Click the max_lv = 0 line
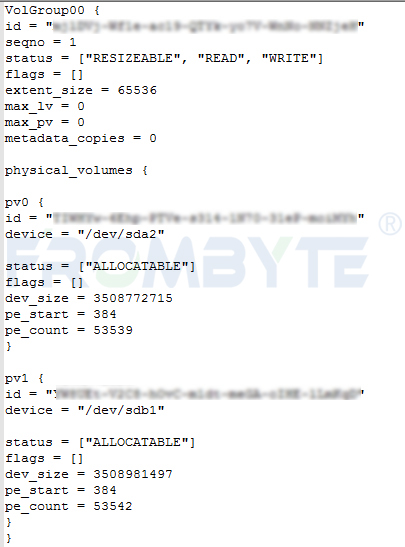Screen dimensions: 405x547 (x=45, y=106)
